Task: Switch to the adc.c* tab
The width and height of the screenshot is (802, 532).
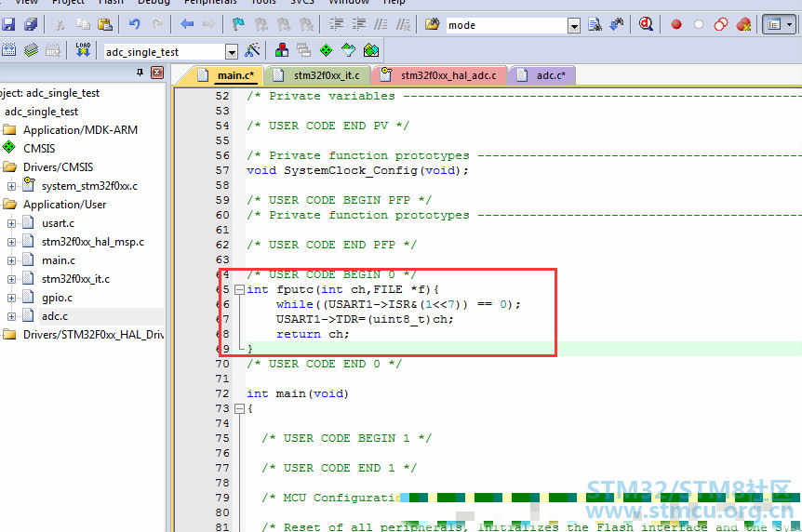Action: (542, 75)
